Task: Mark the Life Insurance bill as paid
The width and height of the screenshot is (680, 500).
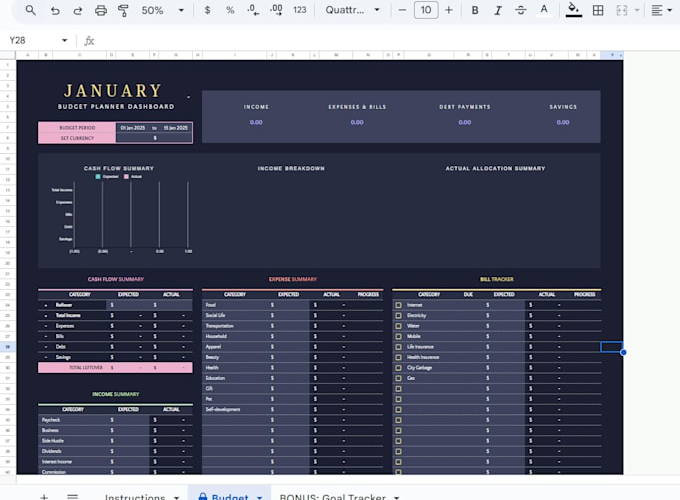Action: pos(398,347)
